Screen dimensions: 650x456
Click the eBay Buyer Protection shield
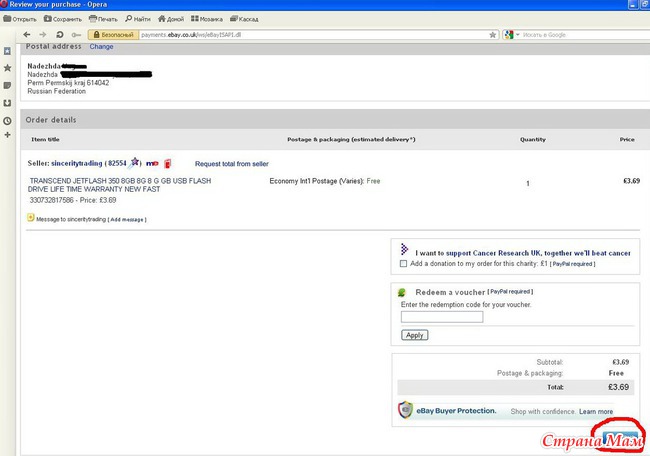[405, 410]
